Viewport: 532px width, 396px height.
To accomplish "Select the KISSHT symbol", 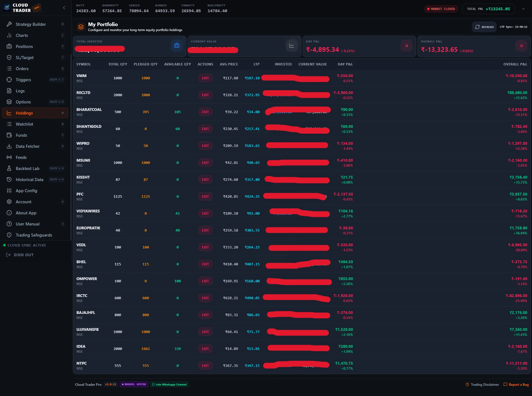I will pyautogui.click(x=83, y=177).
